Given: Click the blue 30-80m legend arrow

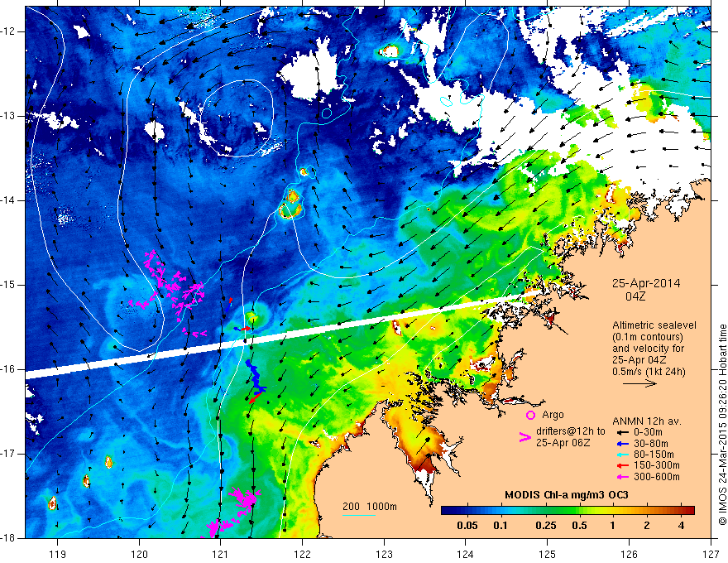Looking at the screenshot, I should click(x=622, y=444).
